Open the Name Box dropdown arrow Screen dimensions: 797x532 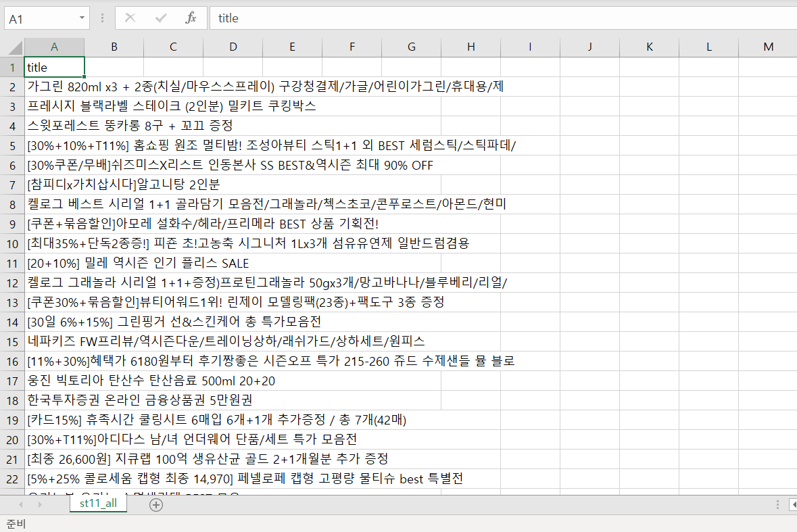coord(82,18)
